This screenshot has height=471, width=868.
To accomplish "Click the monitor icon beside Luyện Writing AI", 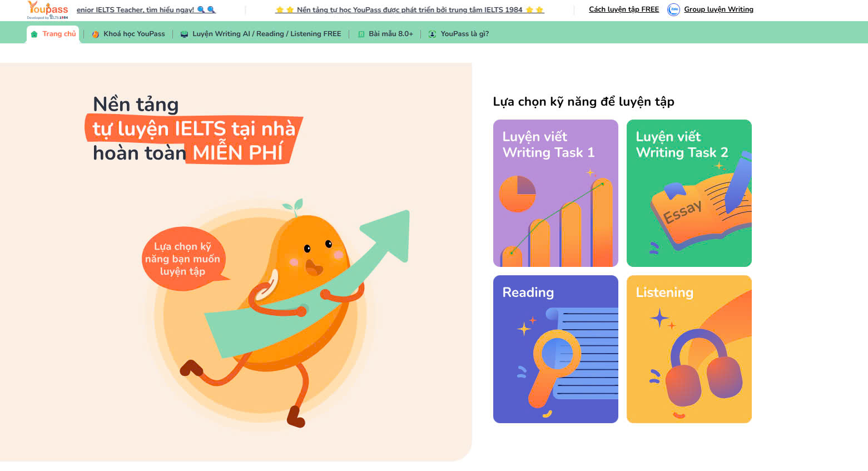I will (184, 34).
